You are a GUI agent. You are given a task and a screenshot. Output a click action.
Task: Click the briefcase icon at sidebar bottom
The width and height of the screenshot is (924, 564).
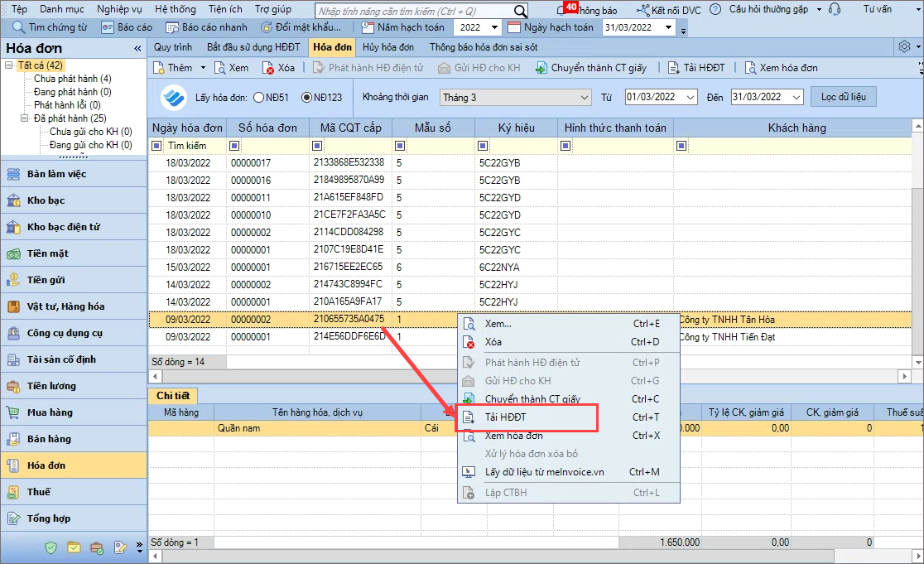tap(97, 547)
